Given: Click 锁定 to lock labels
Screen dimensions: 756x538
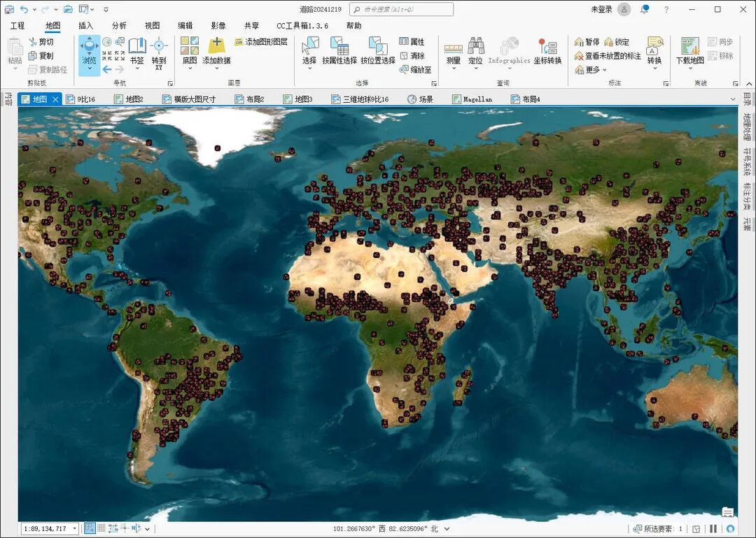Looking at the screenshot, I should point(617,42).
